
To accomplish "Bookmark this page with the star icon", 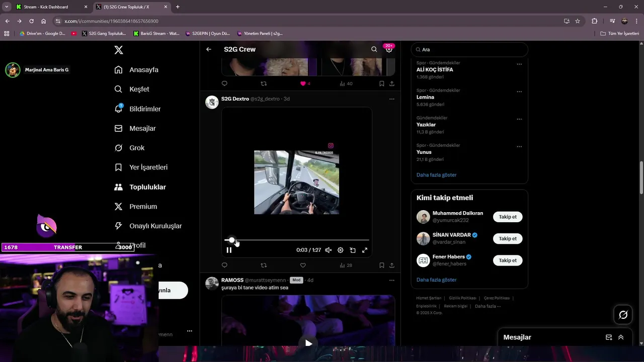I will click(578, 21).
